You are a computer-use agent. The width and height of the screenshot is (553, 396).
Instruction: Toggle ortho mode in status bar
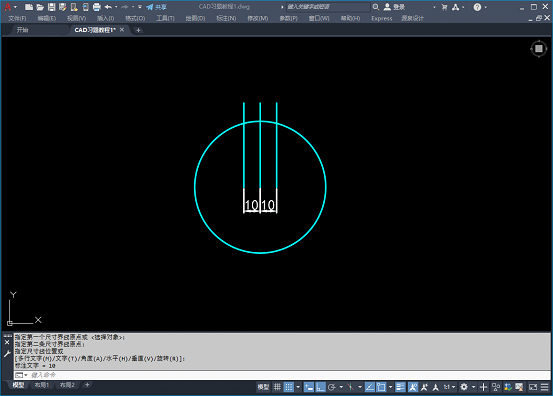point(320,387)
